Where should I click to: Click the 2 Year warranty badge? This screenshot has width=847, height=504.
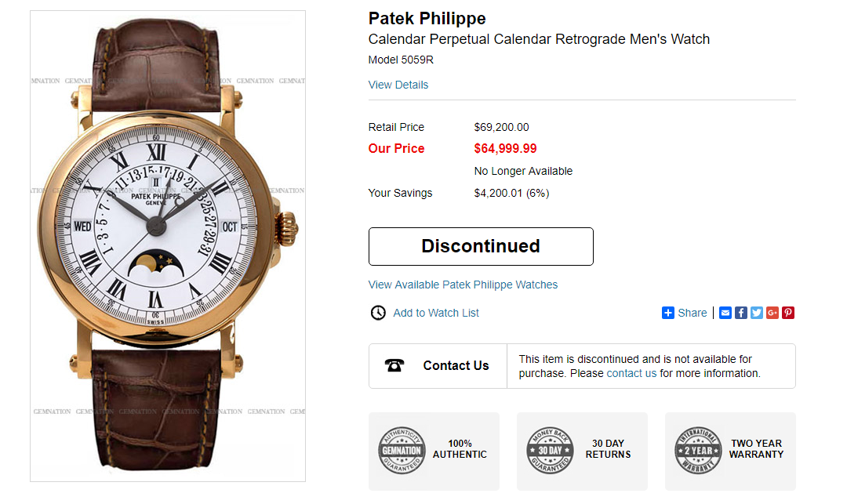[698, 451]
